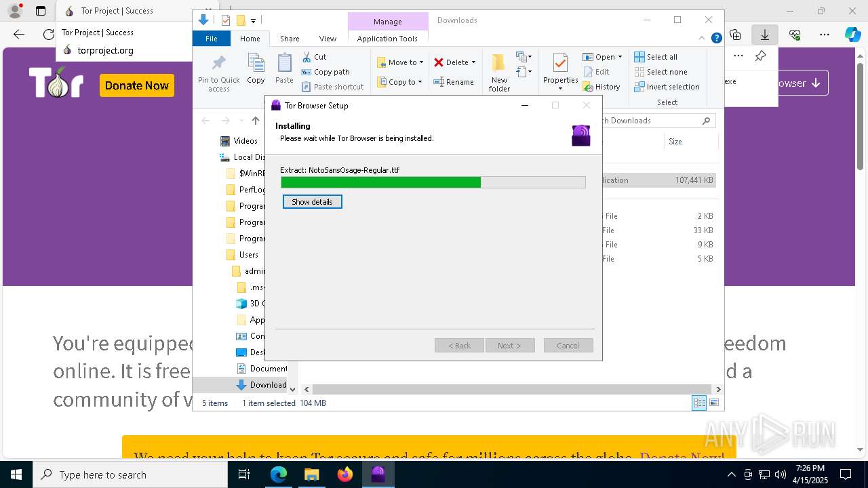Click the Rename icon

click(x=439, y=82)
